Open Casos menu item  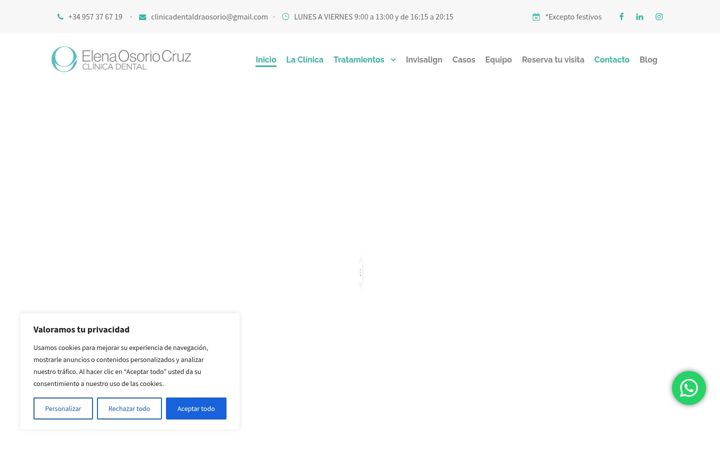(464, 60)
